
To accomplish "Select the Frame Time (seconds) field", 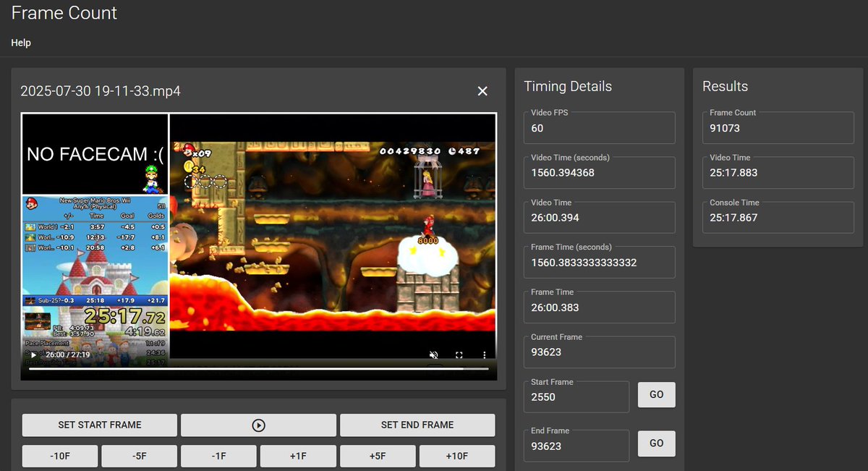I will pos(599,263).
